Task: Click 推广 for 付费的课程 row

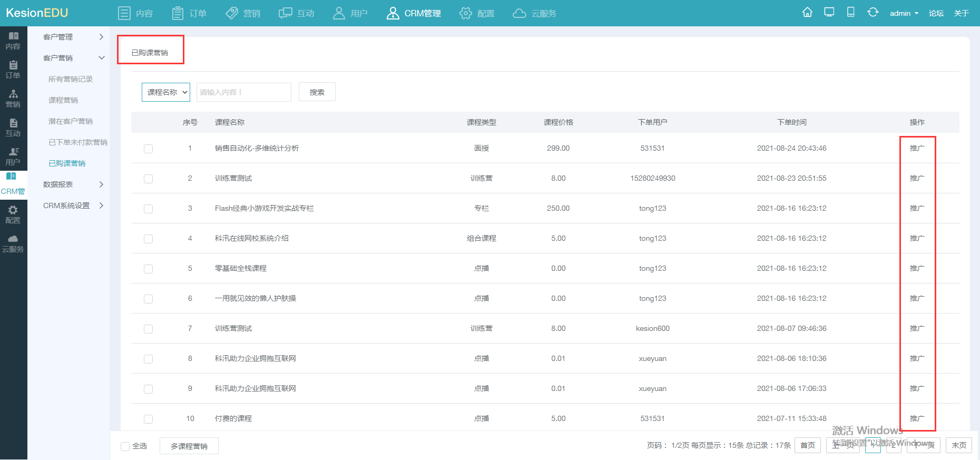Action: (917, 418)
